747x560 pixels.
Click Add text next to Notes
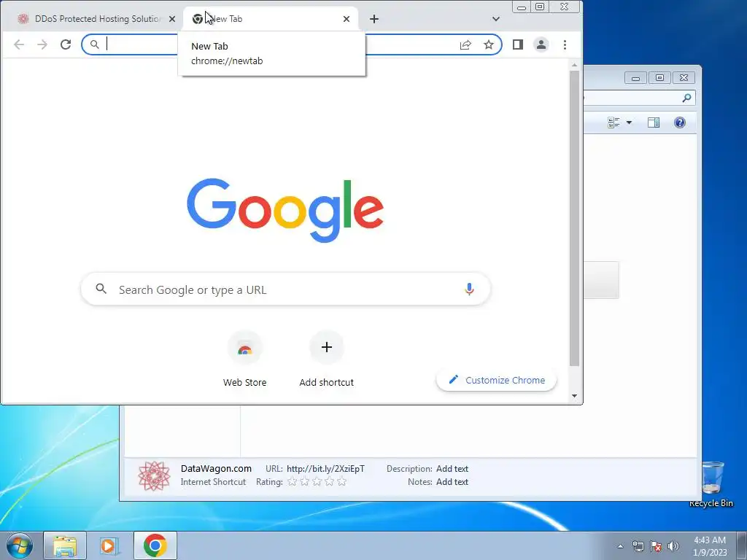click(x=452, y=482)
